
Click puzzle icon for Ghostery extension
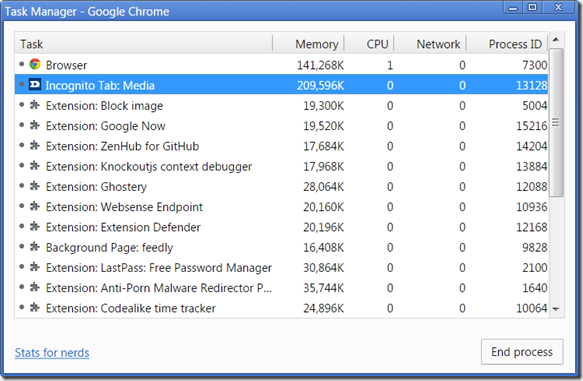coord(35,186)
